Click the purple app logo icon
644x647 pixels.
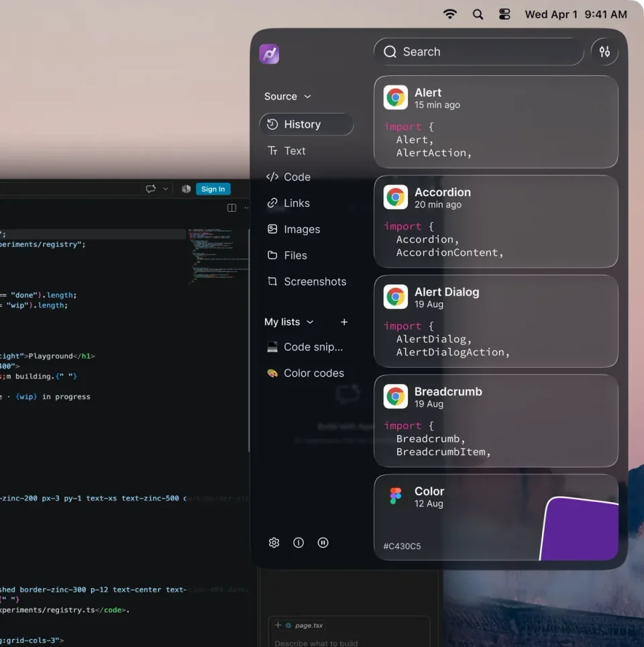(x=269, y=54)
